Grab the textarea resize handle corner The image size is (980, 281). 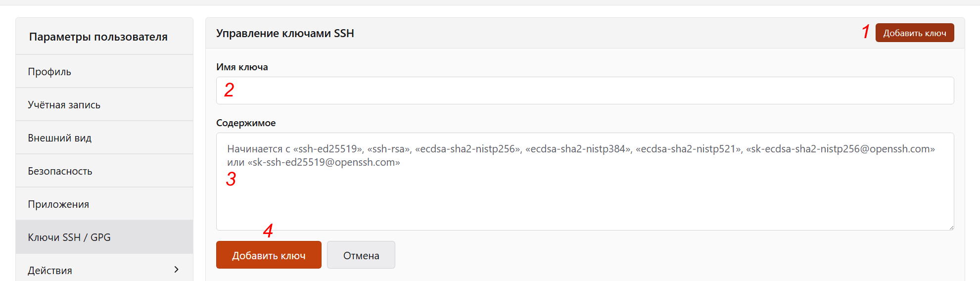950,227
